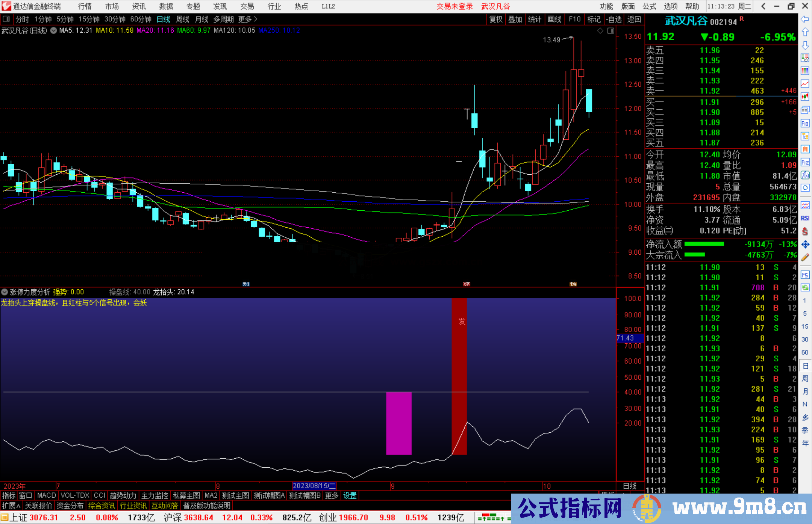The height and width of the screenshot is (524, 812).
Task: Click the F10 company info sidebar icon
Action: (805, 123)
